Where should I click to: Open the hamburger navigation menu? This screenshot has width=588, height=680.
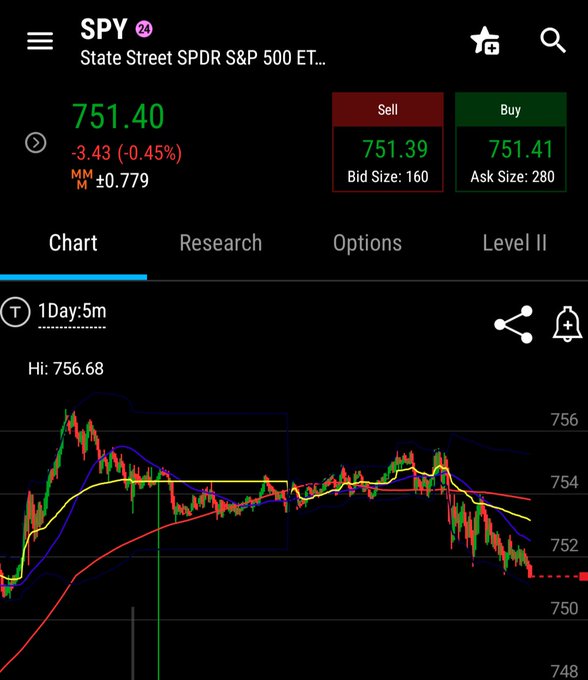point(40,41)
